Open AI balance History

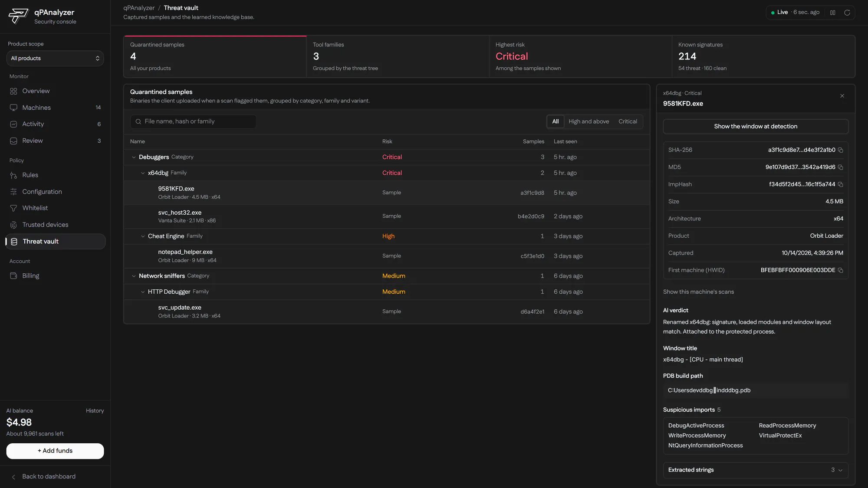tap(95, 411)
